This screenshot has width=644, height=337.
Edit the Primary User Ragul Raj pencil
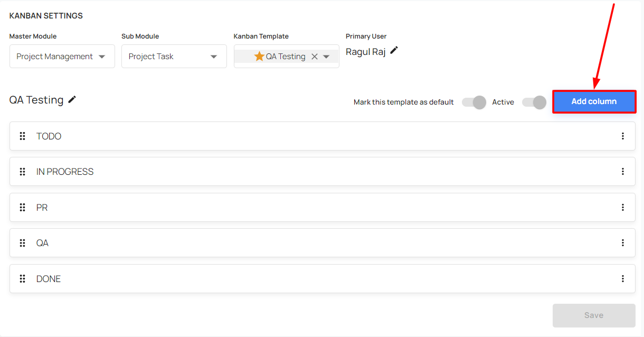394,50
